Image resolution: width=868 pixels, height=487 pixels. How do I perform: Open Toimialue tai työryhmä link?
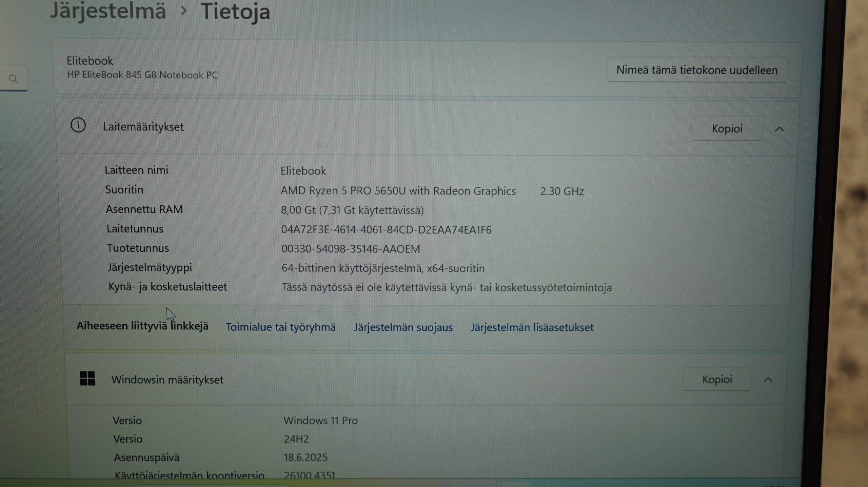tap(280, 327)
